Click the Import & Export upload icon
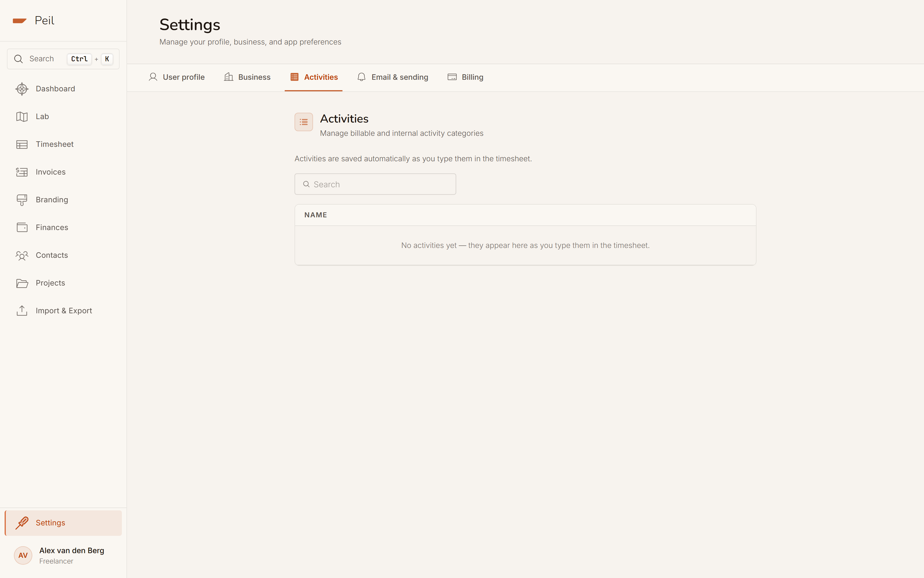This screenshot has height=578, width=924. (22, 311)
